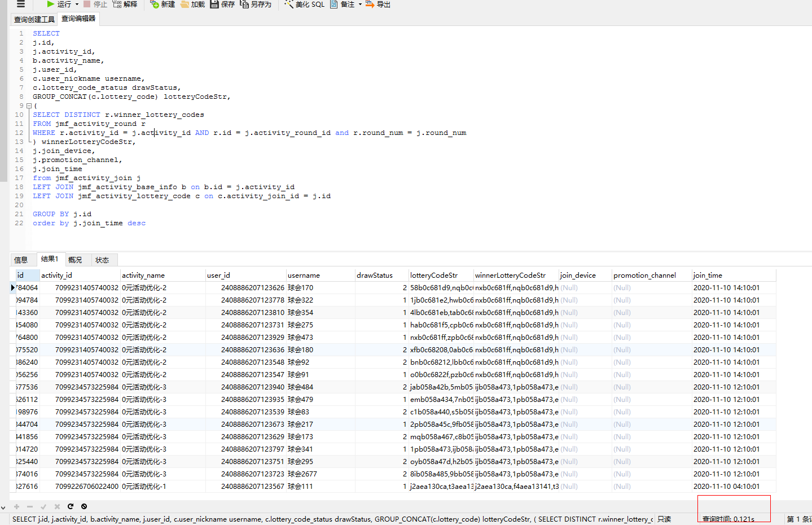This screenshot has height=525, width=812.
Task: Export results with 导出 button
Action: pyautogui.click(x=378, y=4)
